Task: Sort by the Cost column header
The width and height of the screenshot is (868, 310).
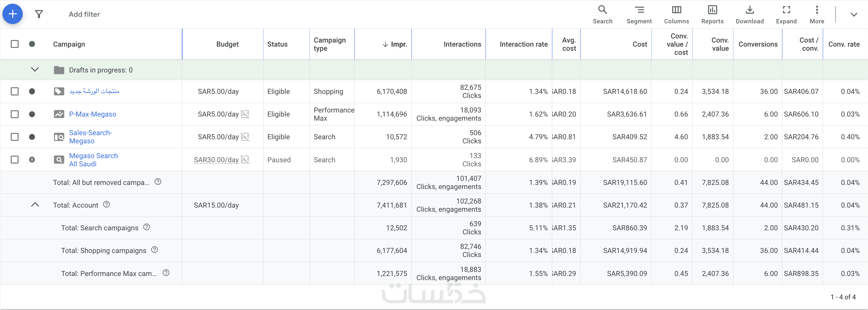Action: [x=639, y=44]
